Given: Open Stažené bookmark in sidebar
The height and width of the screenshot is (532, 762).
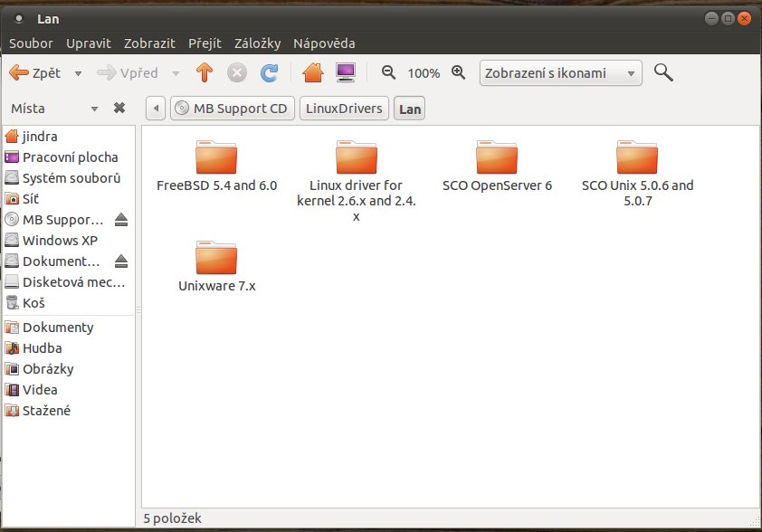Looking at the screenshot, I should coord(69,411).
